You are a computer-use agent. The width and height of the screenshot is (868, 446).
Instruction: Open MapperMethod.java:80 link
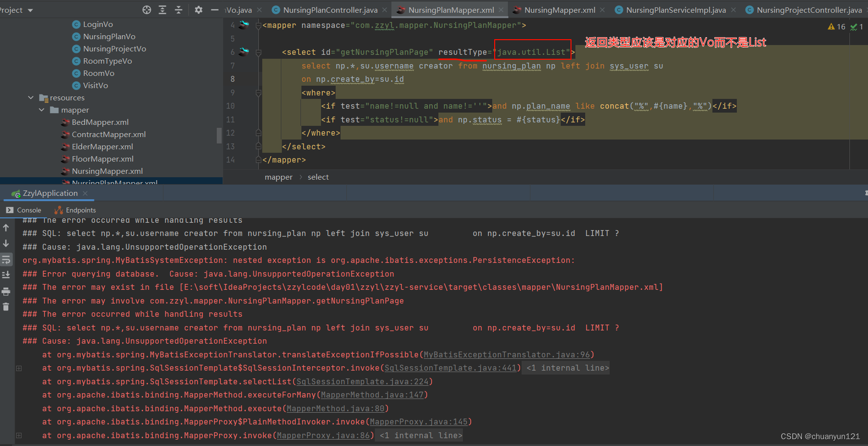pos(335,408)
